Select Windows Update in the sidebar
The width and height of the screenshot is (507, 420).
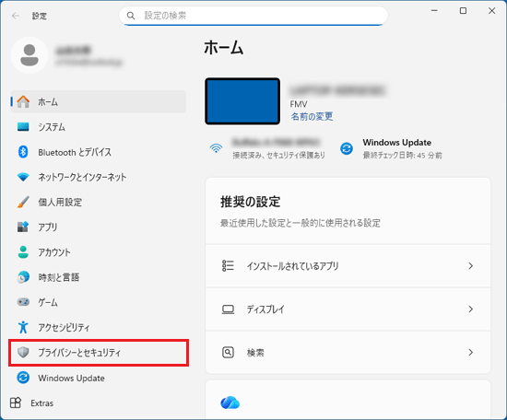click(99, 378)
